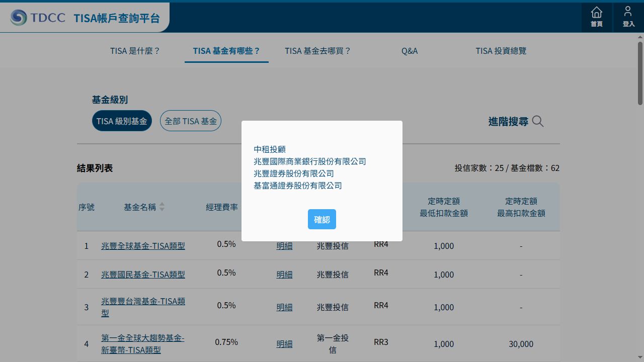Open 明細 for 兆豐全球基金 row
644x362 pixels.
coord(284,246)
